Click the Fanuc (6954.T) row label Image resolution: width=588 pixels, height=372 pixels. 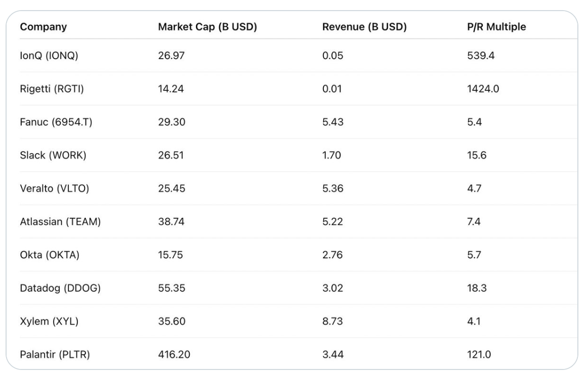56,122
